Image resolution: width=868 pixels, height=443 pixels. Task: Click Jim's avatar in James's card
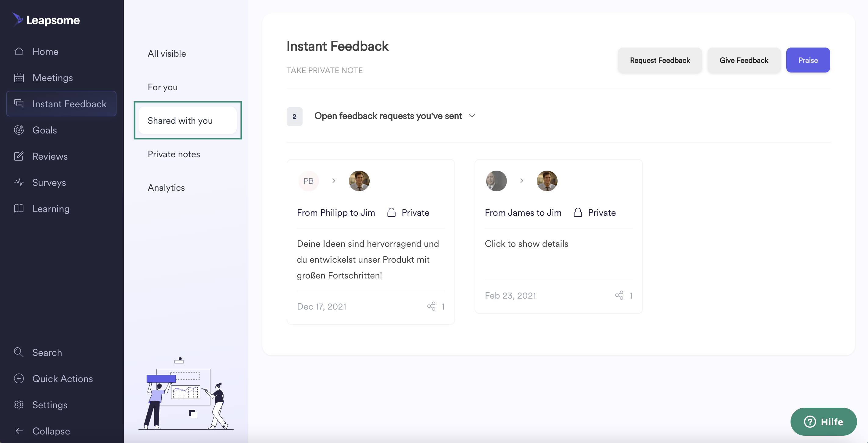coord(547,181)
